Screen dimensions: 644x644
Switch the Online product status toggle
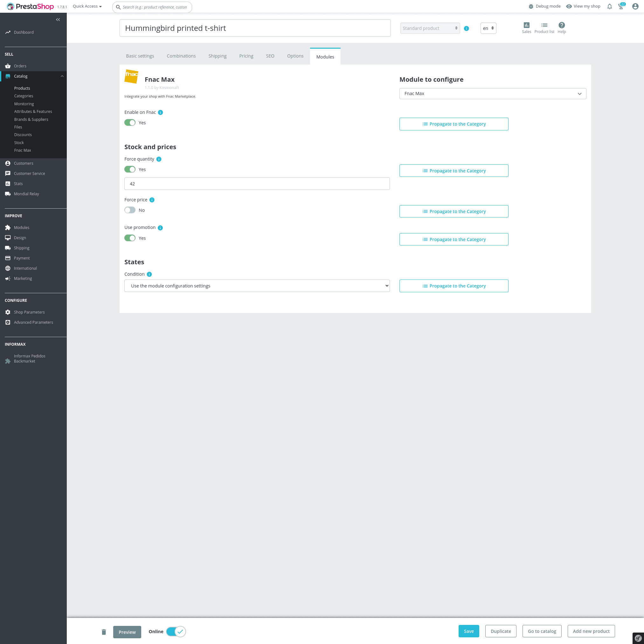pyautogui.click(x=176, y=631)
